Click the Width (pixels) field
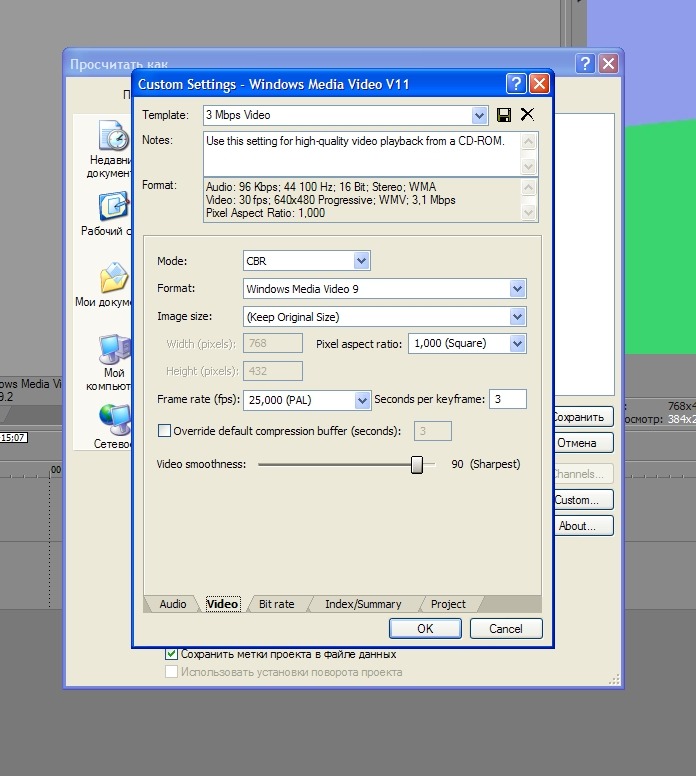Viewport: 696px width, 776px height. 273,343
